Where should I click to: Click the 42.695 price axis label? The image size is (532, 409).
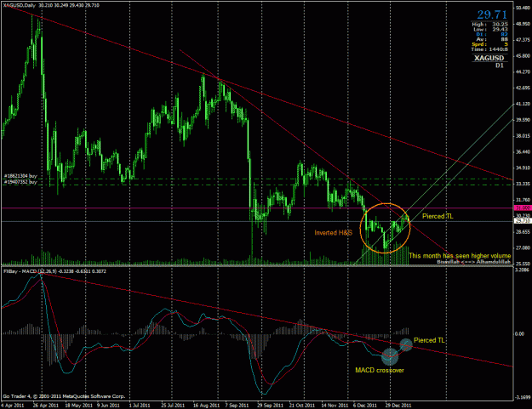[x=523, y=88]
